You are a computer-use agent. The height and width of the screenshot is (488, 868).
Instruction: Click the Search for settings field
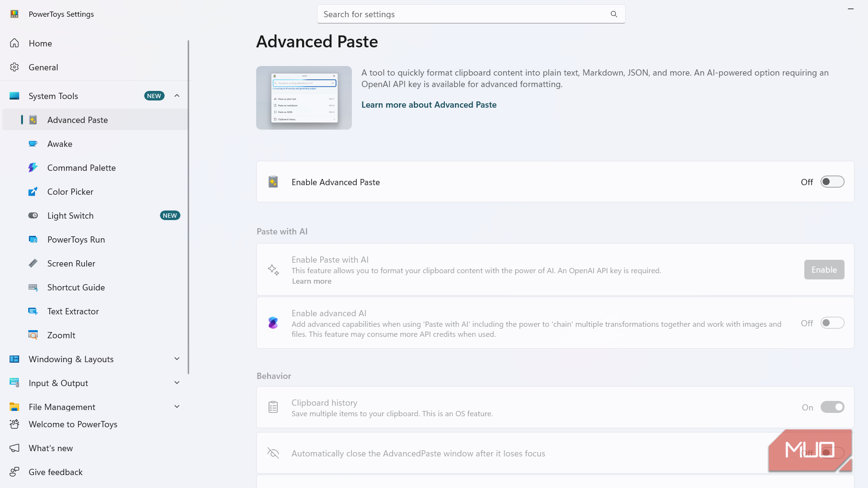(x=471, y=14)
